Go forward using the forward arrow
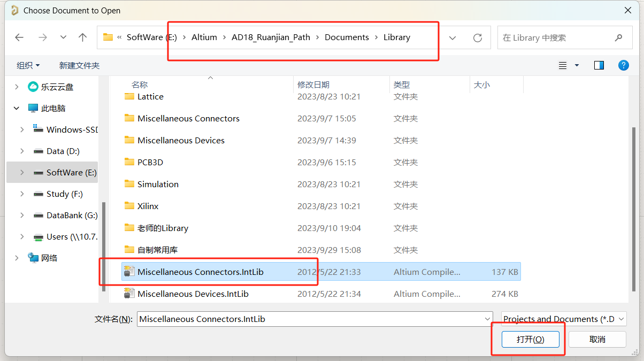Viewport: 644px width, 361px height. [43, 37]
